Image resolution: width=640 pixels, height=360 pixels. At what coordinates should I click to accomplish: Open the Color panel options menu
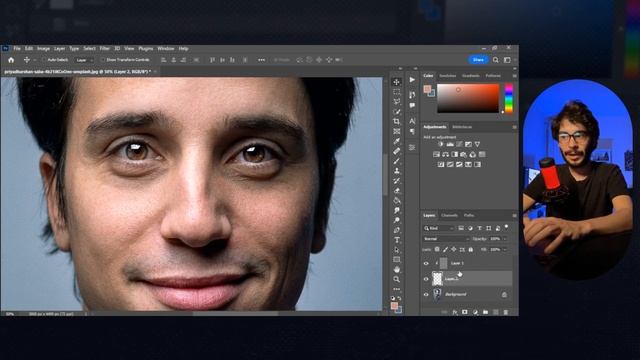tap(514, 76)
